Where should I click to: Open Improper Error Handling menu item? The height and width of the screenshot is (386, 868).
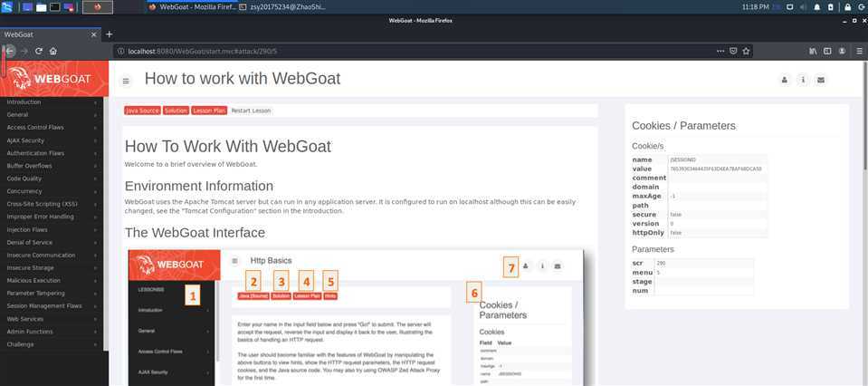pyautogui.click(x=52, y=217)
